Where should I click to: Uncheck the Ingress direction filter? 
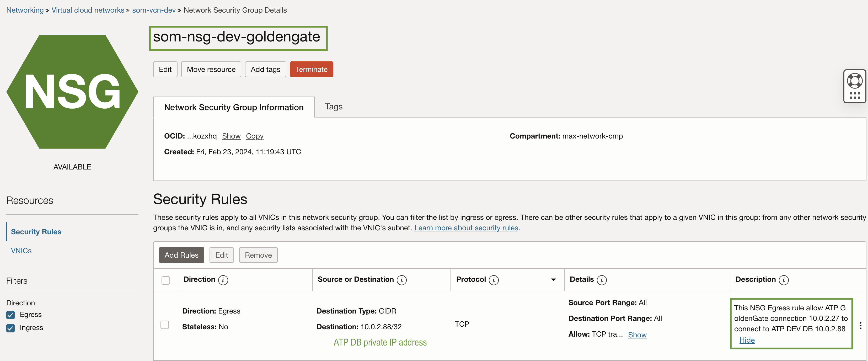[x=11, y=328]
